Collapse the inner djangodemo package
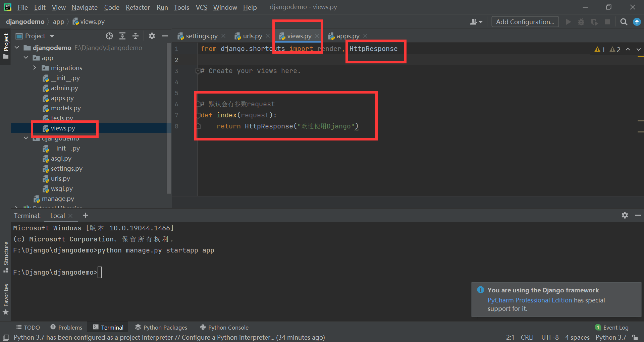The image size is (644, 342). pyautogui.click(x=26, y=138)
